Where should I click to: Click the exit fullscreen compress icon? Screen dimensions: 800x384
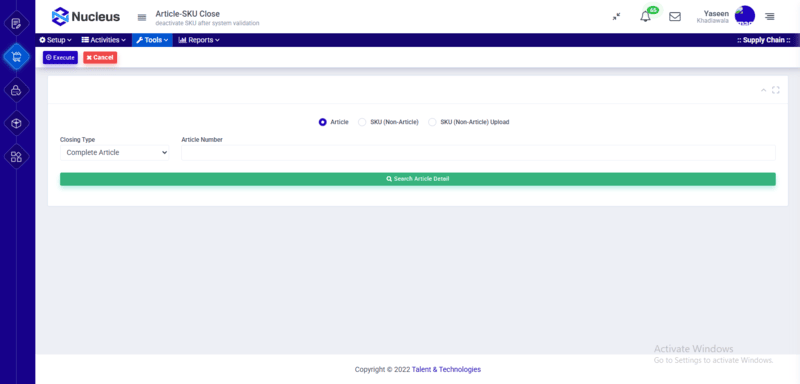coord(616,17)
